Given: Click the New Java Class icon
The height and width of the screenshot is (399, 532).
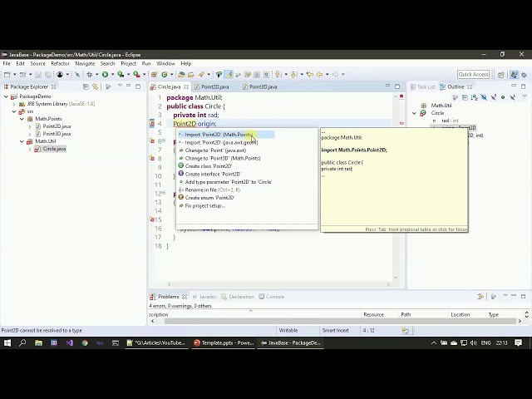Looking at the screenshot, I should point(165,74).
